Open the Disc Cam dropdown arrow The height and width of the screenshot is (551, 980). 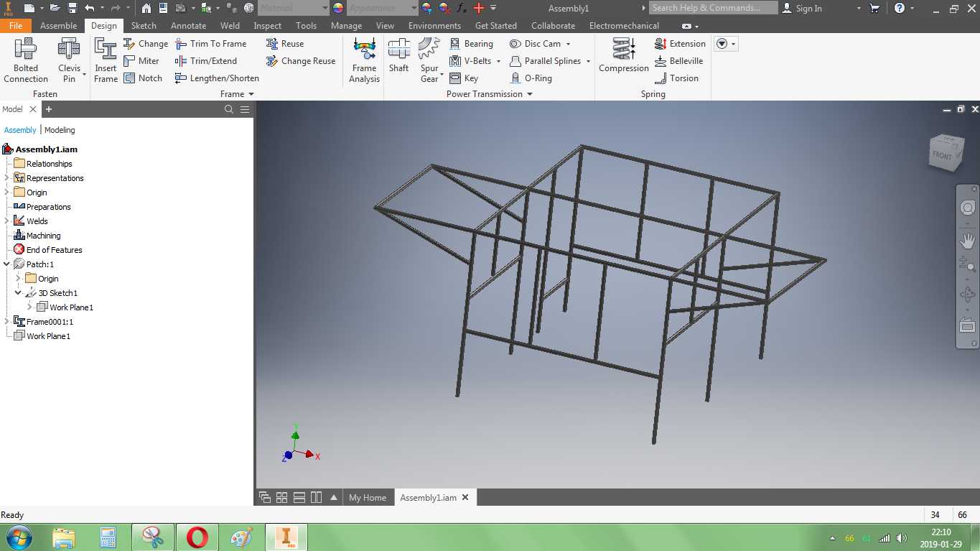point(568,44)
